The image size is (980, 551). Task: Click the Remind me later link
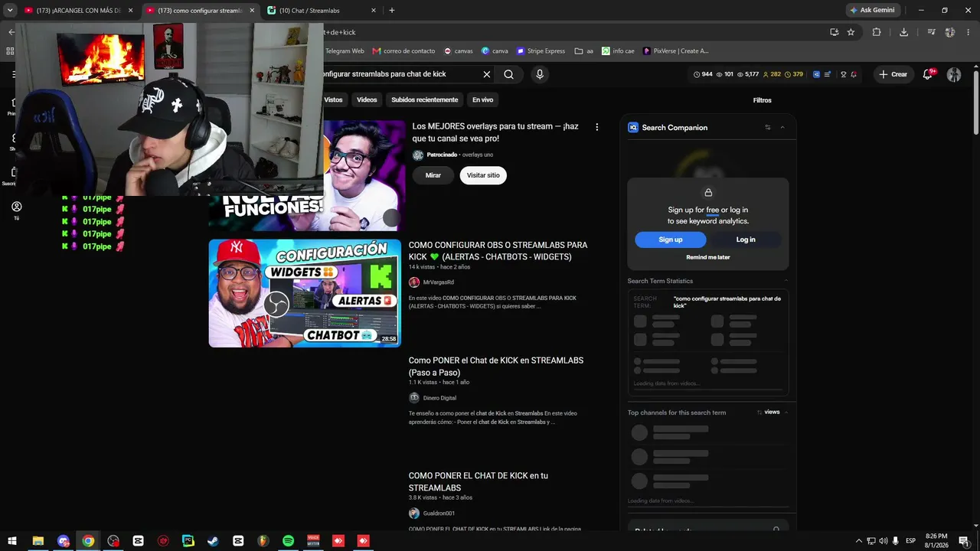[x=708, y=257]
